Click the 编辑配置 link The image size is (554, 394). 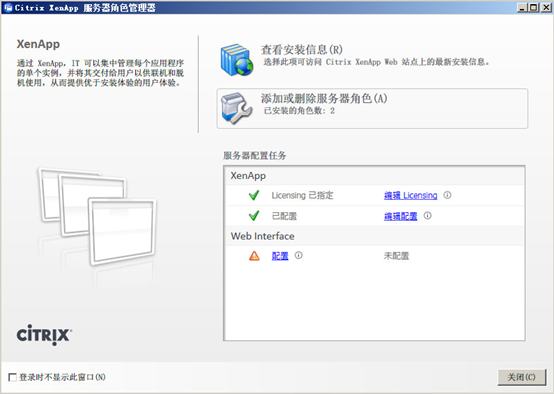click(x=401, y=216)
